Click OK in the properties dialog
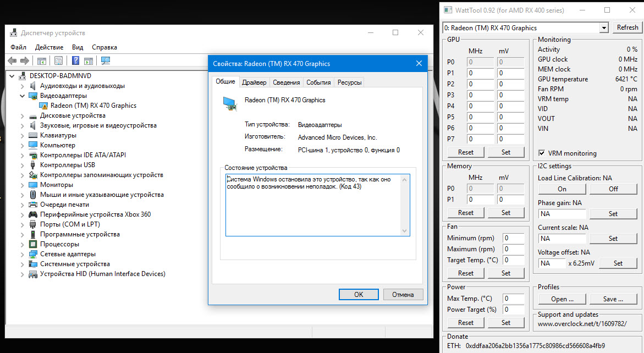Screen dimensions: 644x353 pos(359,294)
